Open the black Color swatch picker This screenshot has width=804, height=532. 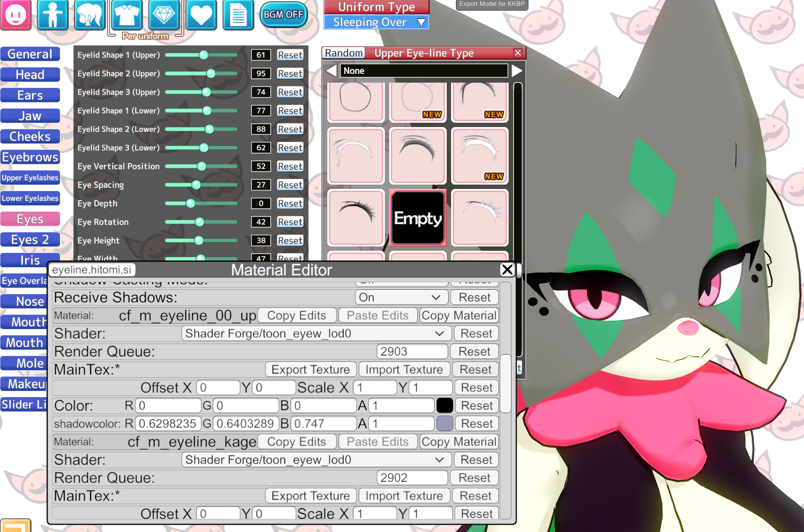click(x=445, y=405)
